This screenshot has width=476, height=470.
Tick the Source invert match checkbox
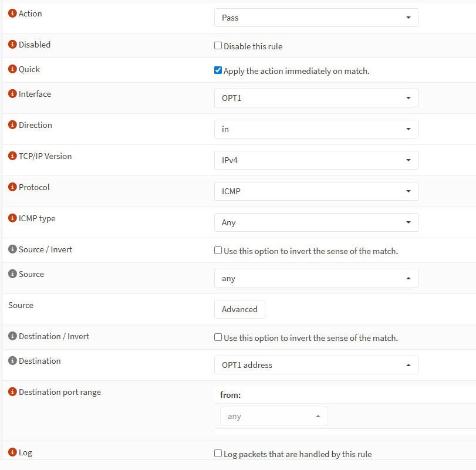[218, 251]
